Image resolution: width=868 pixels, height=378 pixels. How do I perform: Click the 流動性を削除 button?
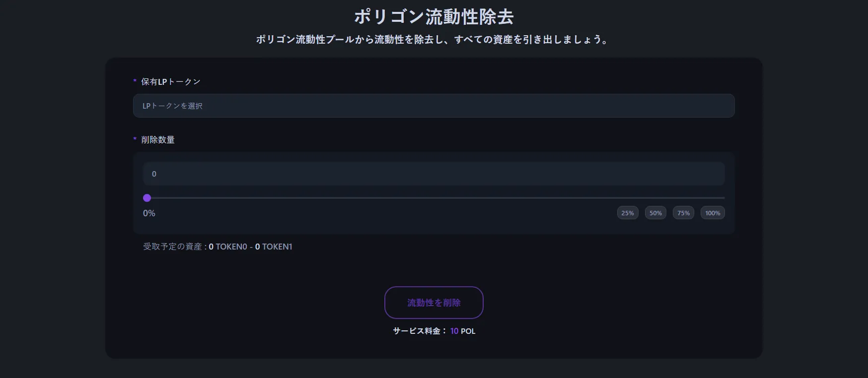(x=434, y=303)
